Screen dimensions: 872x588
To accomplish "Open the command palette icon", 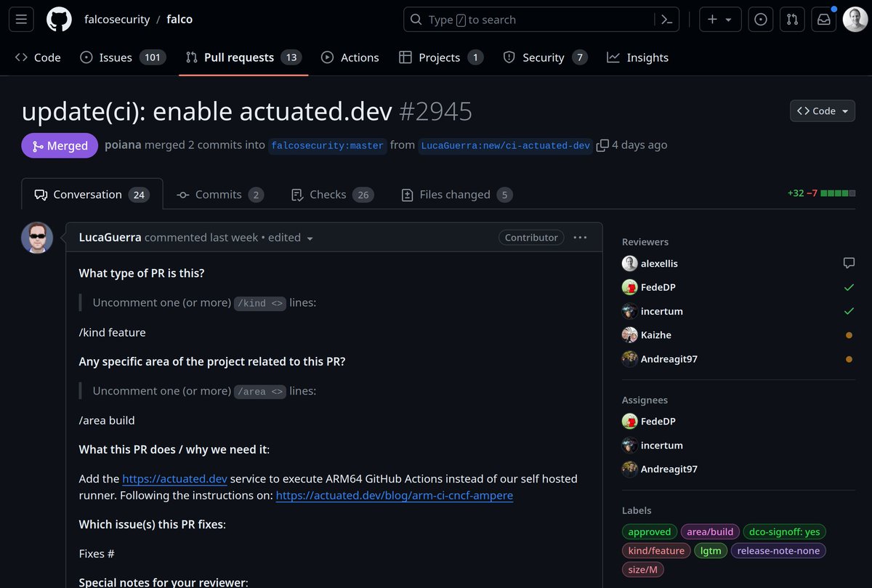I will point(666,20).
